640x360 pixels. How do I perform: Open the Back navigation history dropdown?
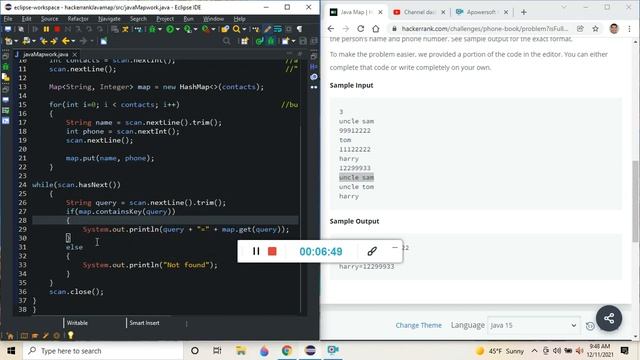tap(73, 41)
